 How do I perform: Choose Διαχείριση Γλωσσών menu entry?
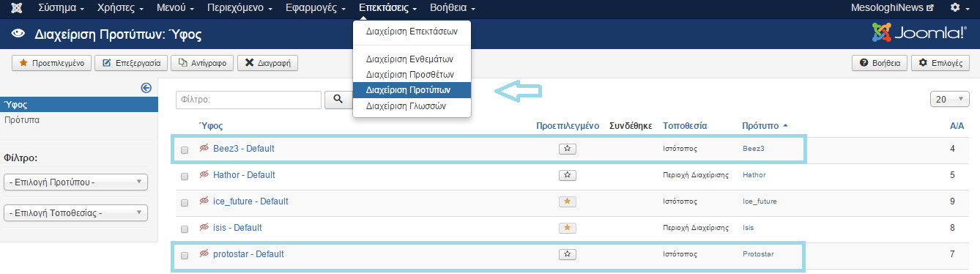tap(412, 106)
